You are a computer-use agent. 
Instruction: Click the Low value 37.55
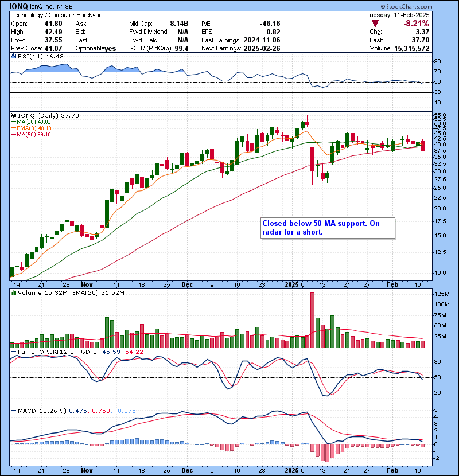tap(53, 40)
